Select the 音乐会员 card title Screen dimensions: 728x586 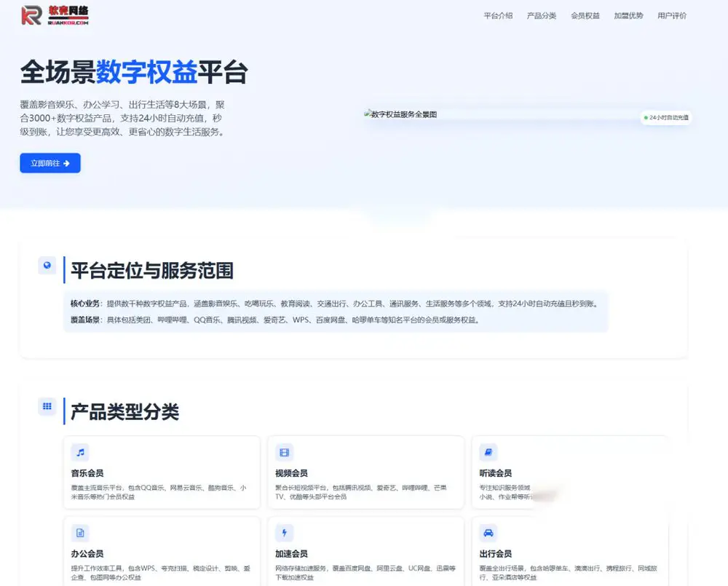pyautogui.click(x=87, y=473)
